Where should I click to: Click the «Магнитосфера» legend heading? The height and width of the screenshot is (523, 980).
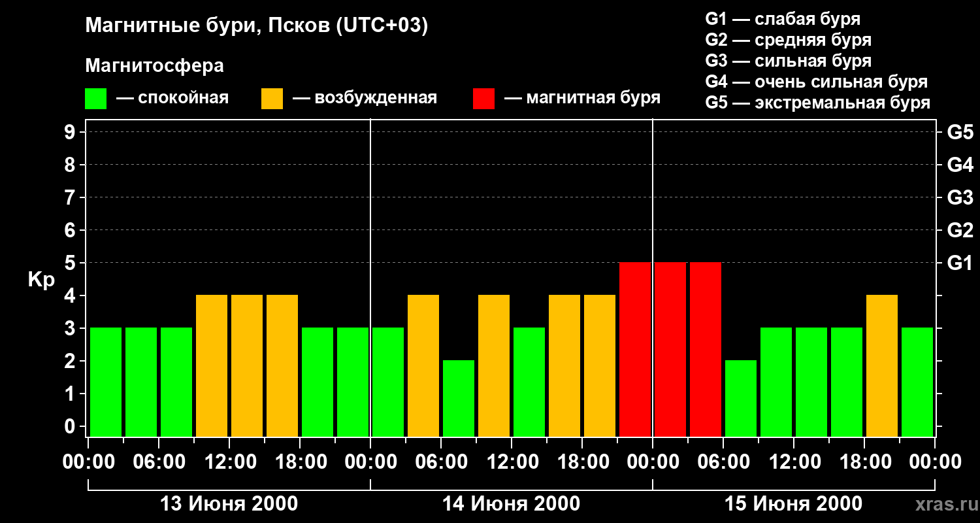point(155,66)
